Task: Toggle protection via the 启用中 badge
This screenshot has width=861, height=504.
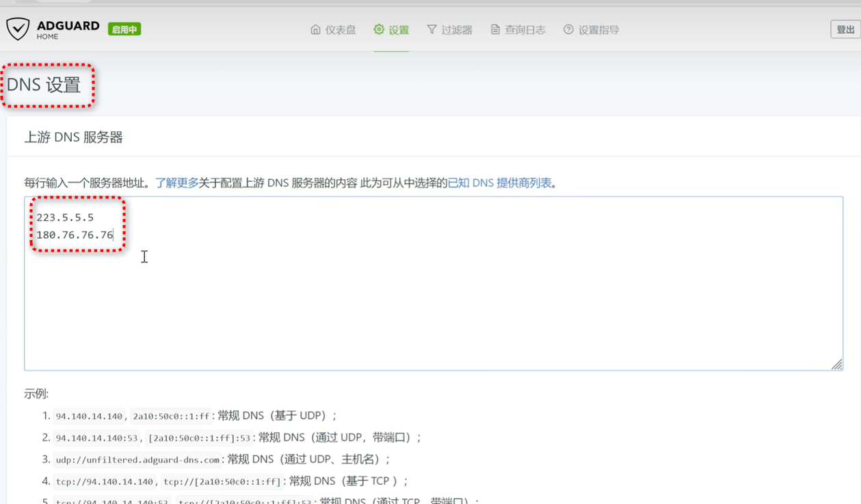Action: point(124,29)
